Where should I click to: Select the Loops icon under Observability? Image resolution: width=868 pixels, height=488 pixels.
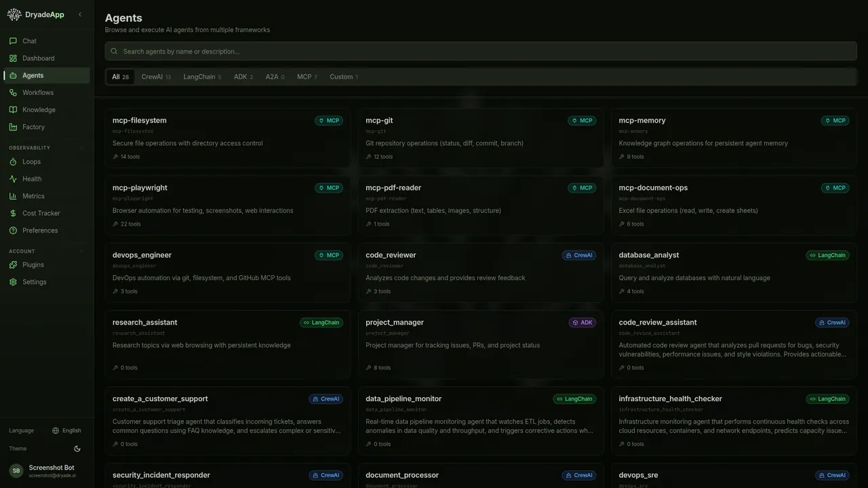pyautogui.click(x=13, y=161)
